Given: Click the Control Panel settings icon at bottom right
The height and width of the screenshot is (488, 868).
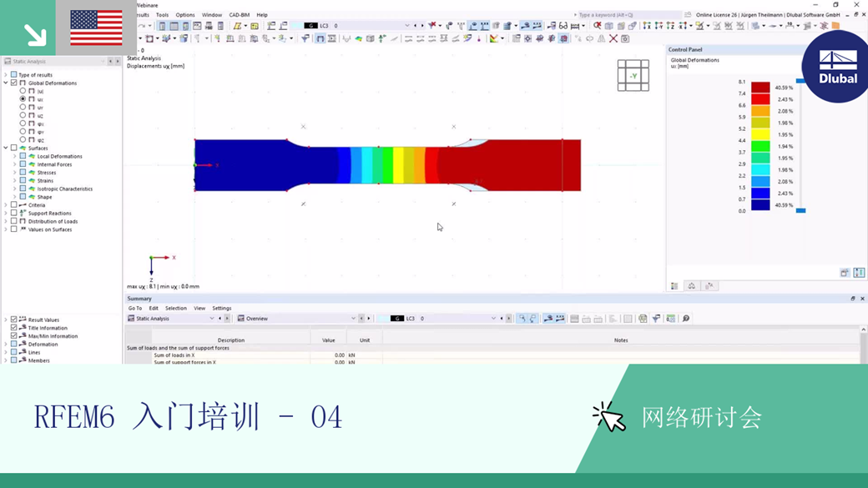Looking at the screenshot, I should 859,273.
